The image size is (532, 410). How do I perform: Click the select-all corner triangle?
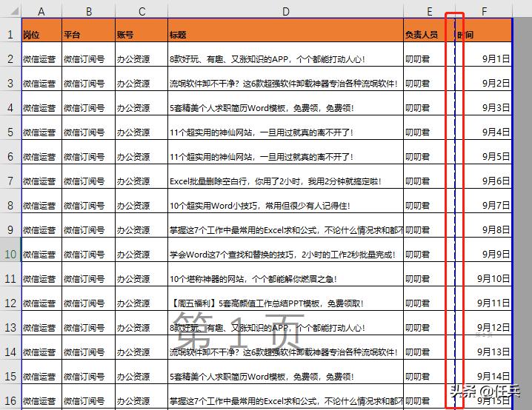[x=13, y=11]
